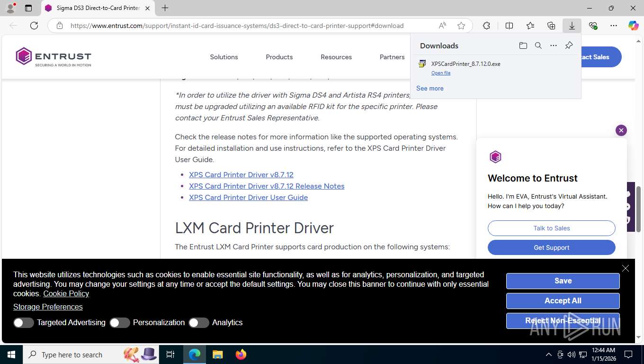
Task: Open XPS Card Printer Driver v8.7.12 link
Action: point(241,174)
